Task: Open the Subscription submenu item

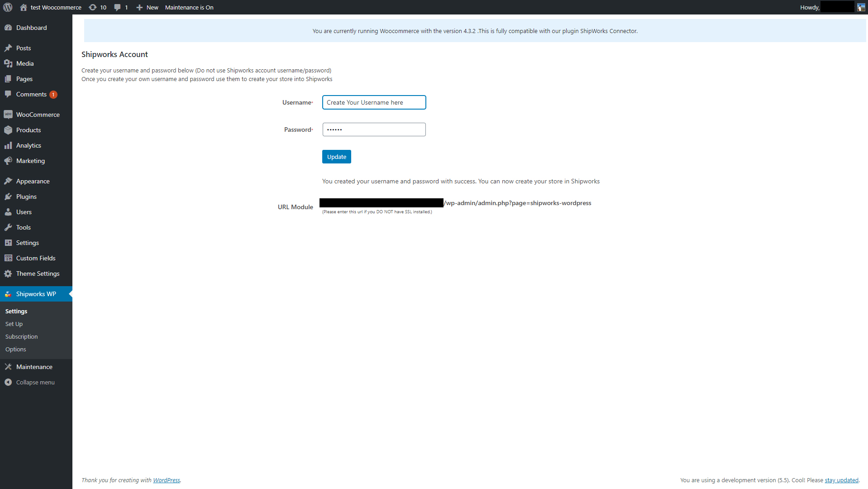Action: click(x=22, y=336)
